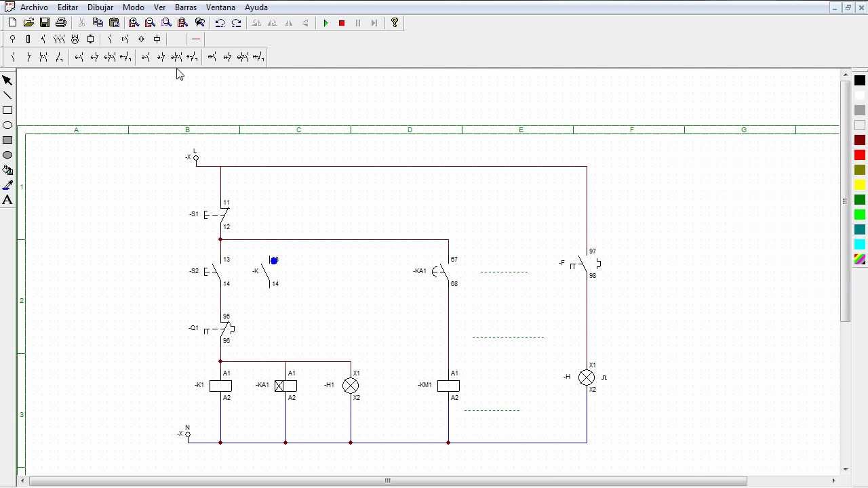
Task: Open the Archivo menu
Action: (34, 7)
